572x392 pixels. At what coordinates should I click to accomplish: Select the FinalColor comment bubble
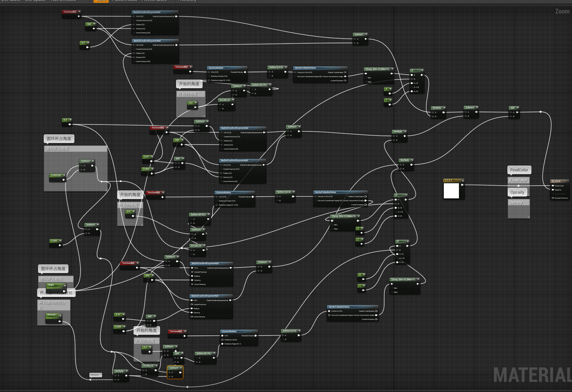click(x=519, y=170)
